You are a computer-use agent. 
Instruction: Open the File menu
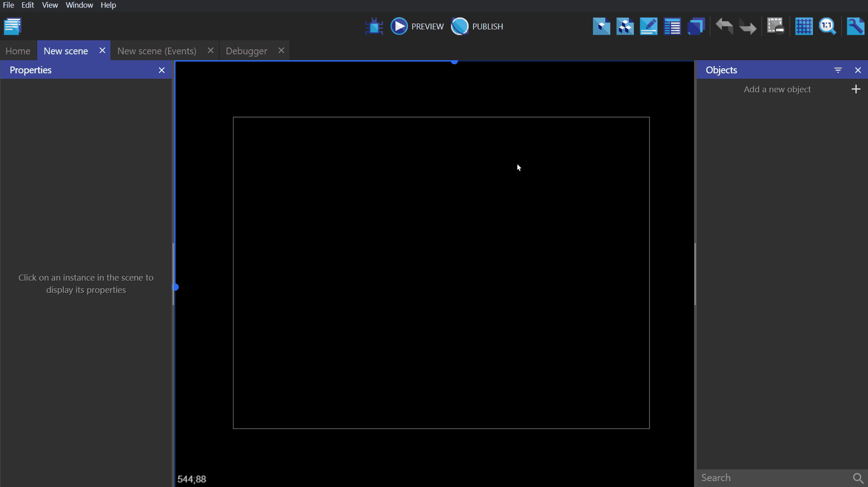click(9, 5)
